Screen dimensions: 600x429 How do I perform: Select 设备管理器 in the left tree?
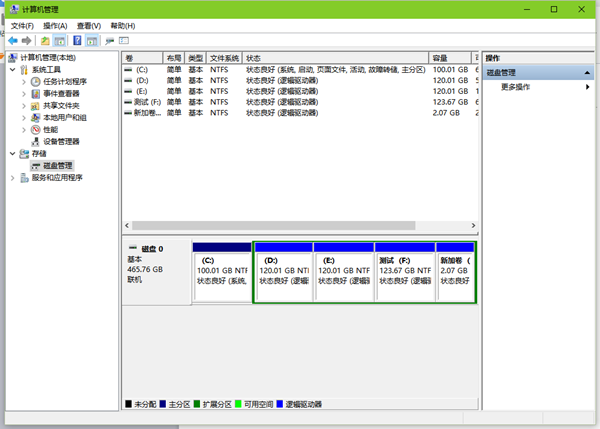pos(61,141)
